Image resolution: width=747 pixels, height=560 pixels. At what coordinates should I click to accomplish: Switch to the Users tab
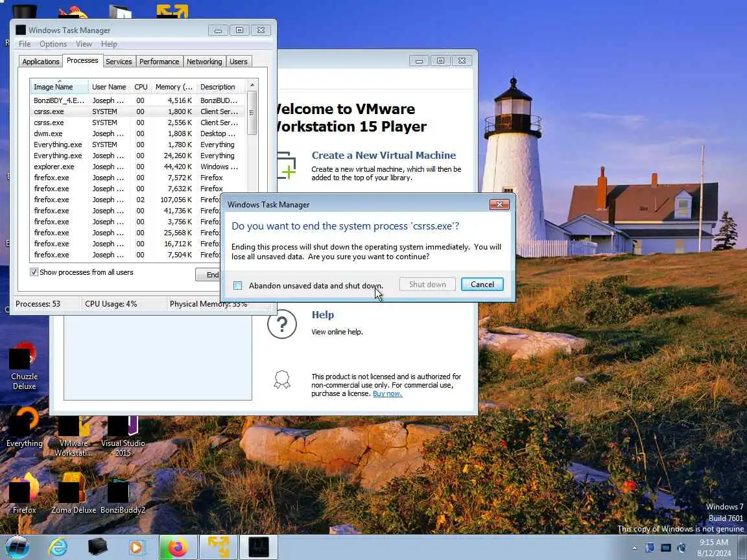(x=238, y=62)
